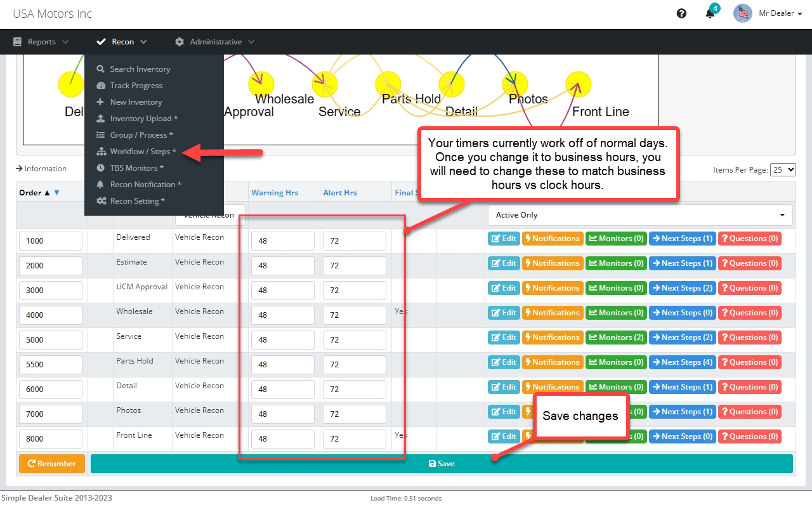This screenshot has width=812, height=505.
Task: Open the notifications bell with badge 4
Action: 711,13
